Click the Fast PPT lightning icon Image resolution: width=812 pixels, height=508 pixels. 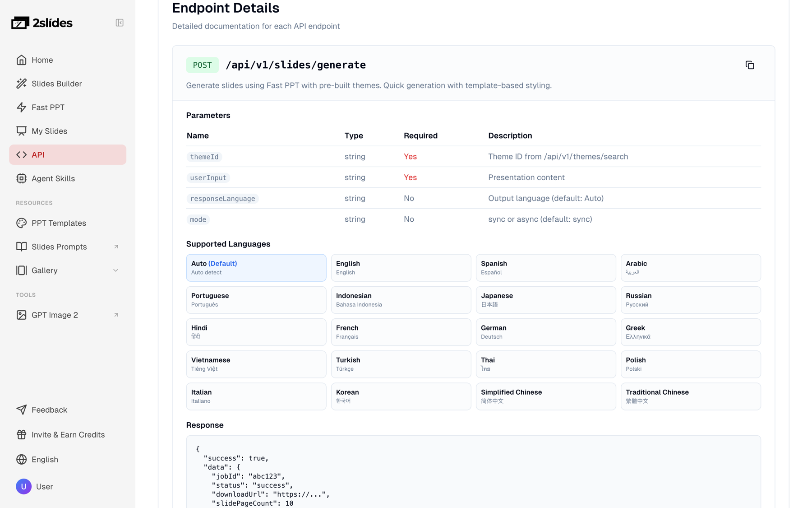(21, 107)
